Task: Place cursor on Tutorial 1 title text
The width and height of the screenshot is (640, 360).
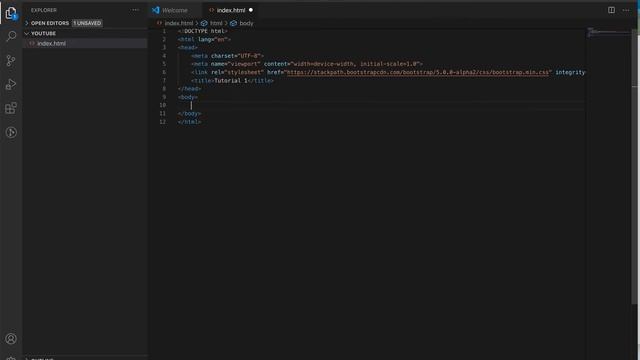Action: point(231,80)
